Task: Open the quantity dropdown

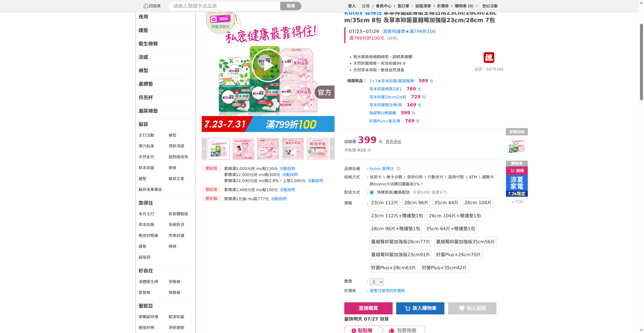Action: 377,282
